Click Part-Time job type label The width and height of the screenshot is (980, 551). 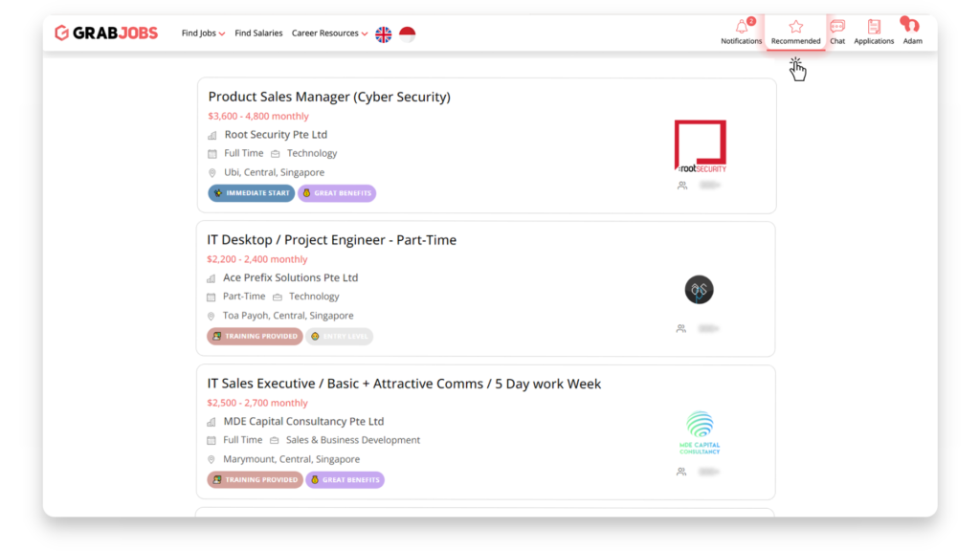(244, 297)
